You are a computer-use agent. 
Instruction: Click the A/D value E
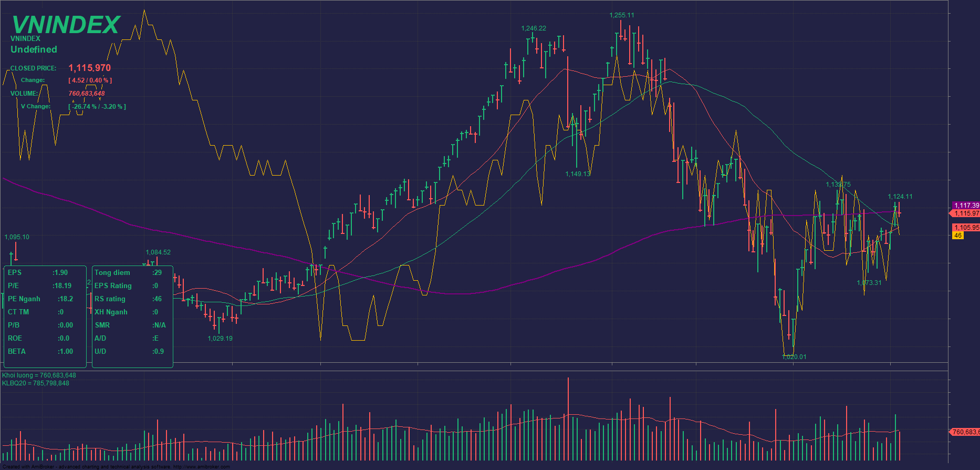click(155, 339)
